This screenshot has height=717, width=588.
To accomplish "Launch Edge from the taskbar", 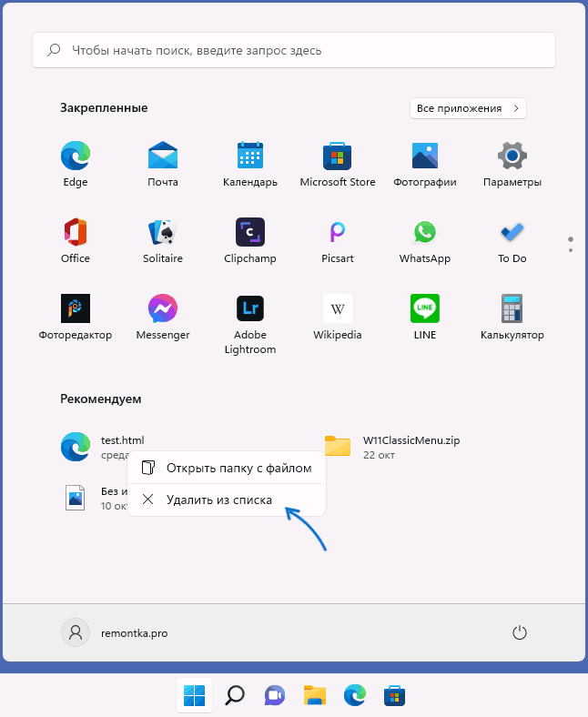I will point(355,695).
